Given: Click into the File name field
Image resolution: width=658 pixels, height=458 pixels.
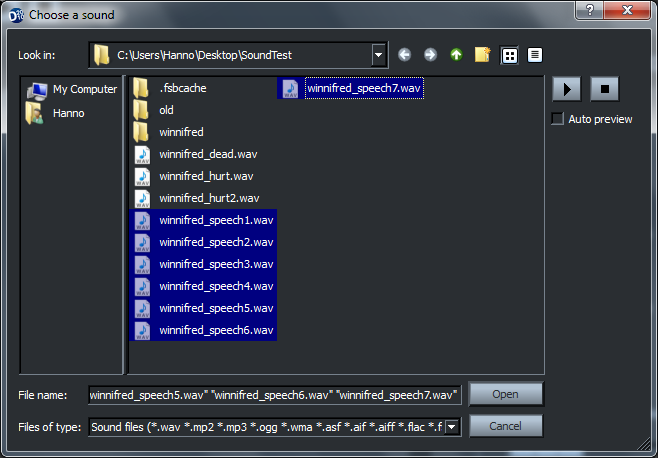Looking at the screenshot, I should pos(274,394).
